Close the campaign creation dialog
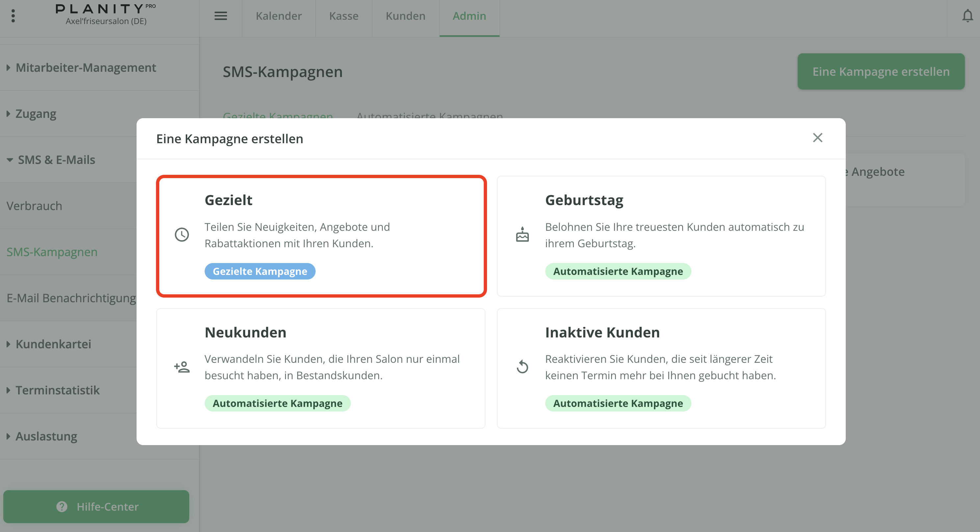980x532 pixels. [x=817, y=138]
